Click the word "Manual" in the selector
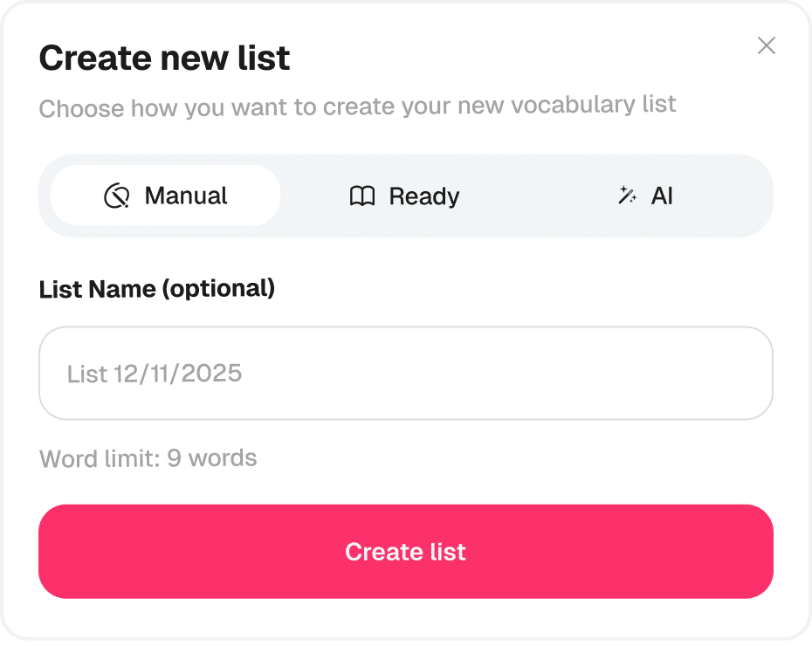Viewport: 812px width, 646px height. (x=186, y=196)
